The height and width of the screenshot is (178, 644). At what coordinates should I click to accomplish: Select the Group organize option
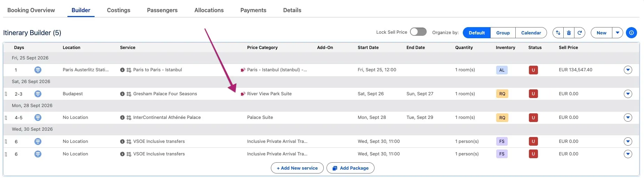coord(503,33)
